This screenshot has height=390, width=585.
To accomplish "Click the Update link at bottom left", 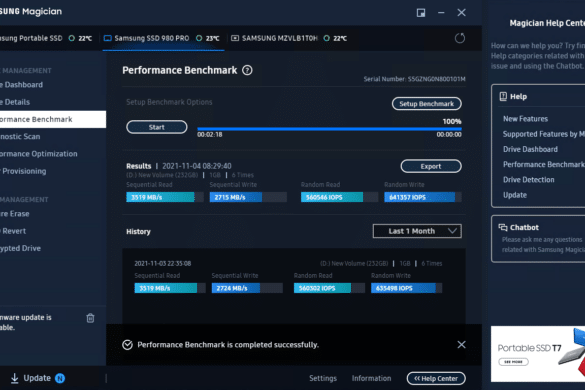I will click(37, 378).
